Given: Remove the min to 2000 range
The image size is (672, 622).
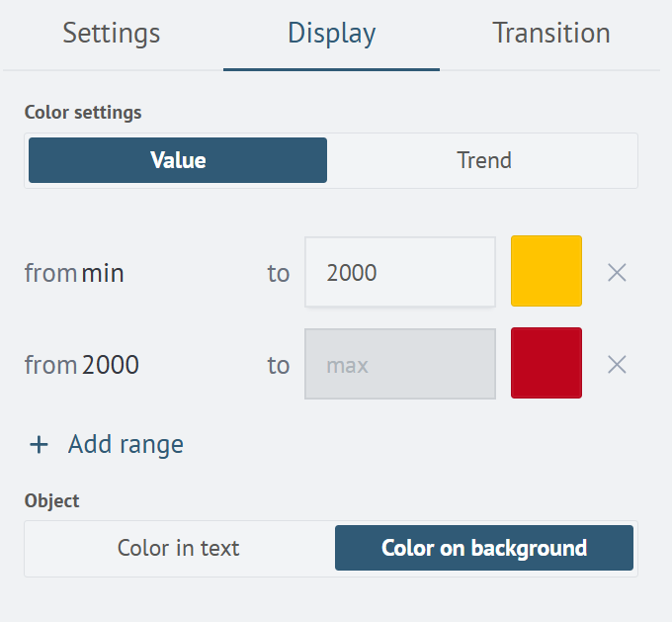Looking at the screenshot, I should coord(617,273).
